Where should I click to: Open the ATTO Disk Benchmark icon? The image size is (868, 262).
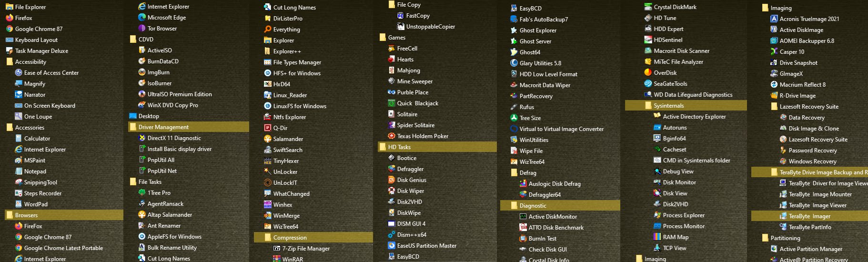(523, 228)
